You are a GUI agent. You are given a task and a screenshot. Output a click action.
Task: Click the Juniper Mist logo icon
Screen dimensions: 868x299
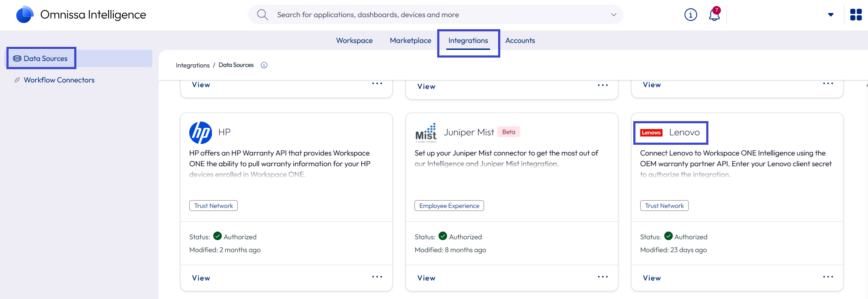tap(426, 132)
